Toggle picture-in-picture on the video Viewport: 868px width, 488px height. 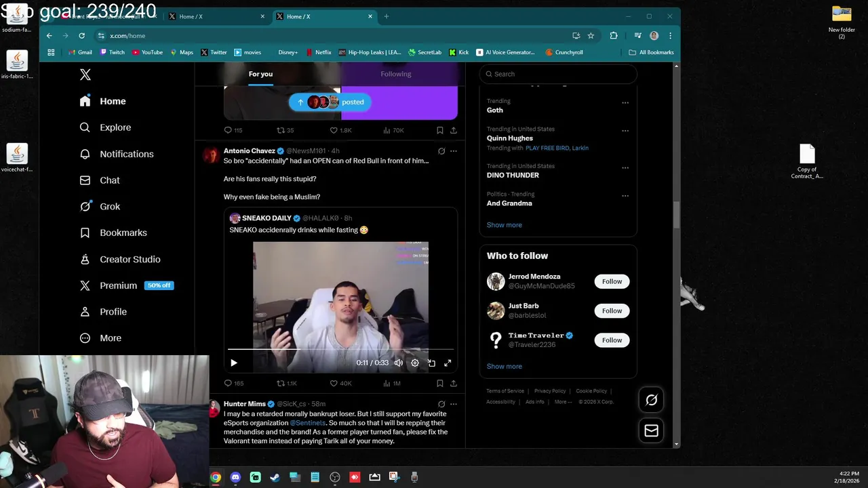[431, 363]
